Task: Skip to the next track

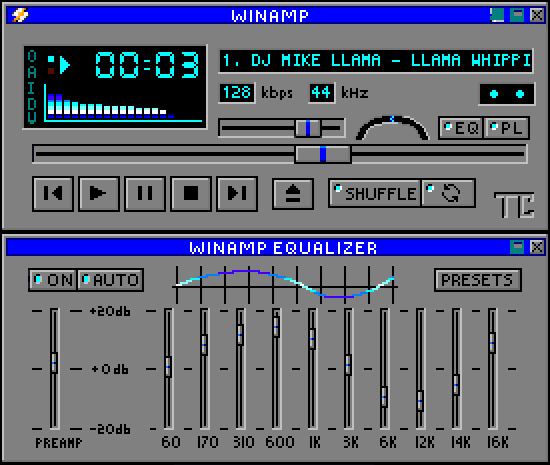Action: pos(237,194)
